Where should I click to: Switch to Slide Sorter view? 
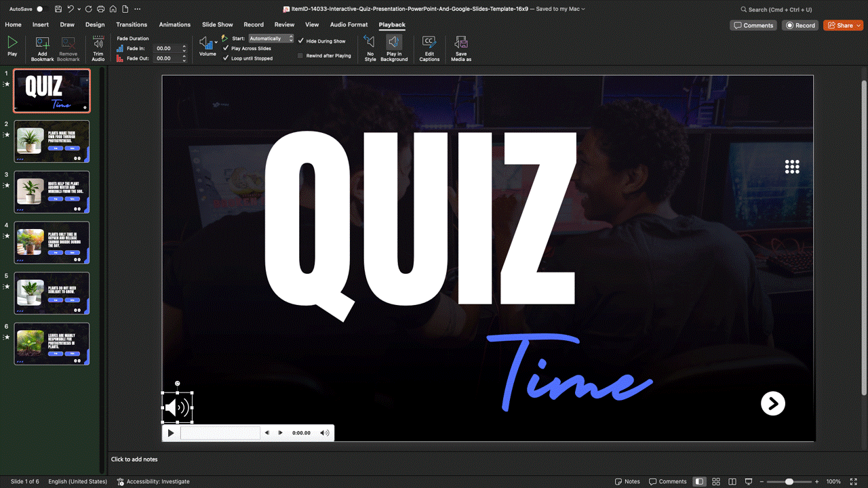[716, 482]
